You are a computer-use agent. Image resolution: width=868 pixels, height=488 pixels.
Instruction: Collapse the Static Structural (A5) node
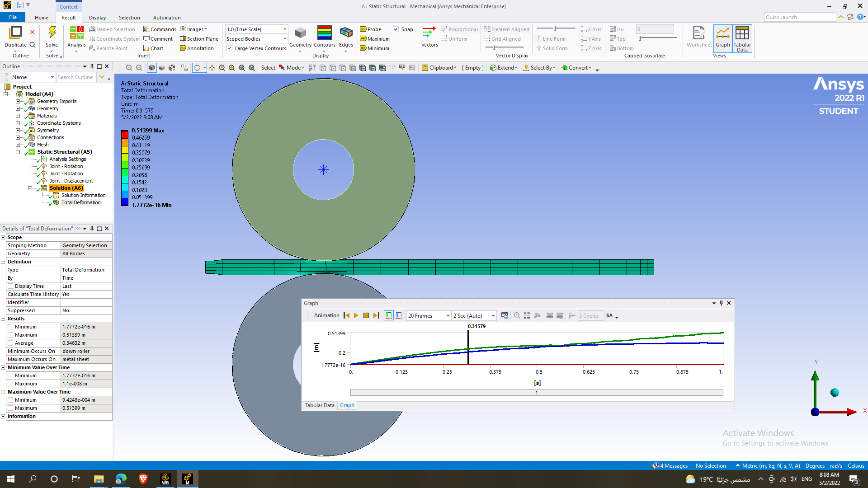click(18, 152)
